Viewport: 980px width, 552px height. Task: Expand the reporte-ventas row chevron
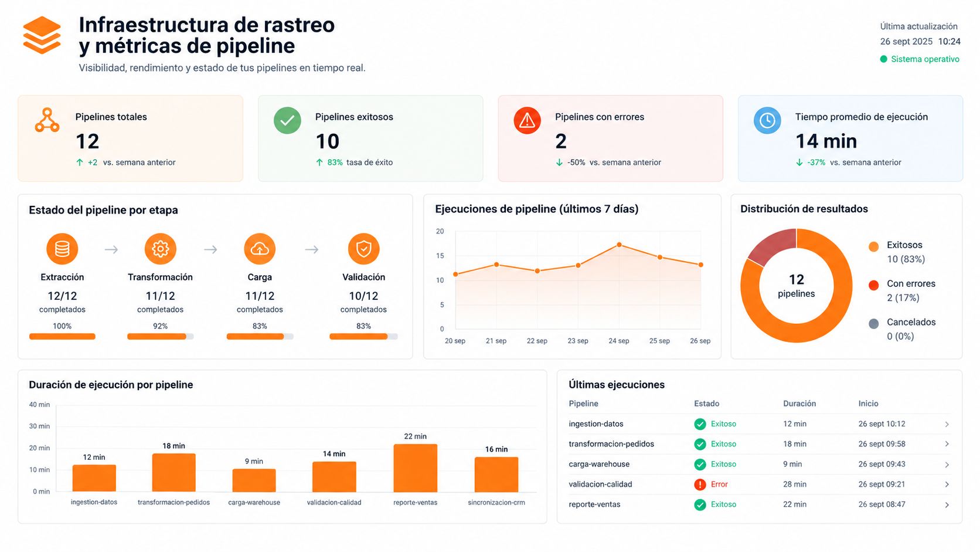click(947, 504)
